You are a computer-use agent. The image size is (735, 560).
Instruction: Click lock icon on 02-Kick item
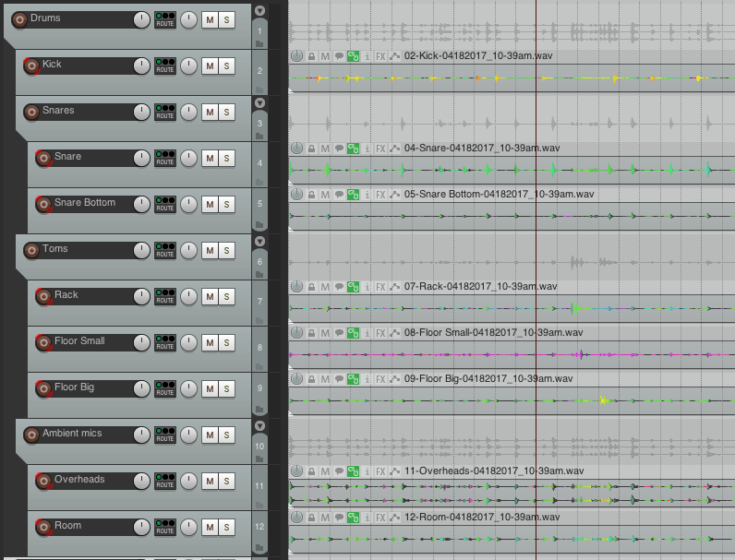coord(311,55)
